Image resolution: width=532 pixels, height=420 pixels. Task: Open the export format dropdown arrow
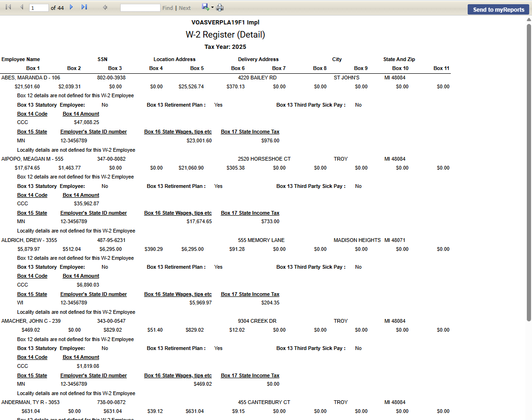[x=212, y=8]
